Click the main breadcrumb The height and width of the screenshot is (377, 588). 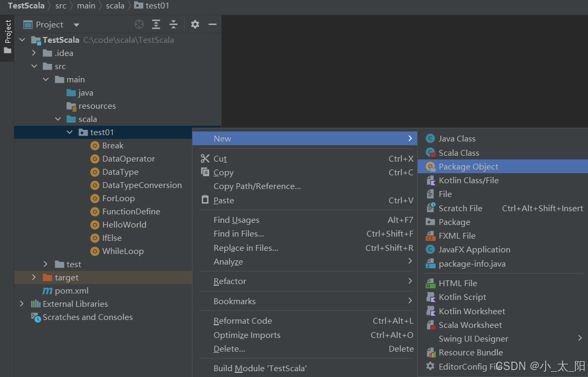[x=86, y=6]
